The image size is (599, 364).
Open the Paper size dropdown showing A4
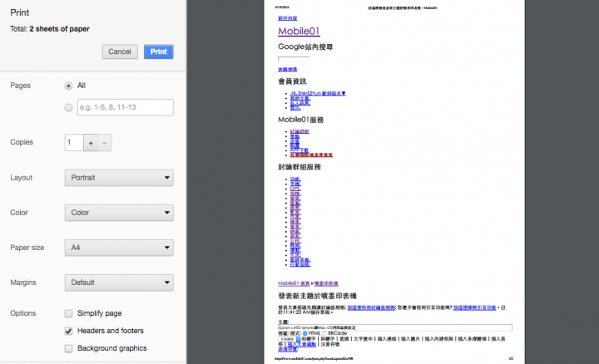[x=119, y=248]
